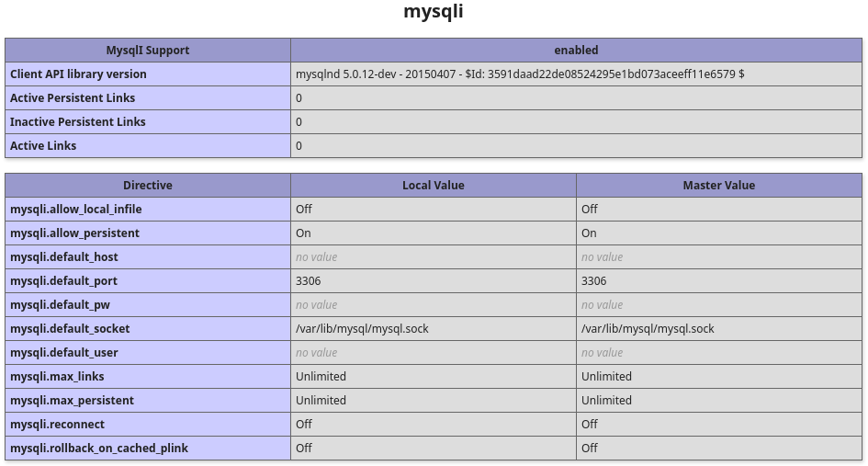868x466 pixels.
Task: Select the Client API library version label
Action: coord(78,74)
